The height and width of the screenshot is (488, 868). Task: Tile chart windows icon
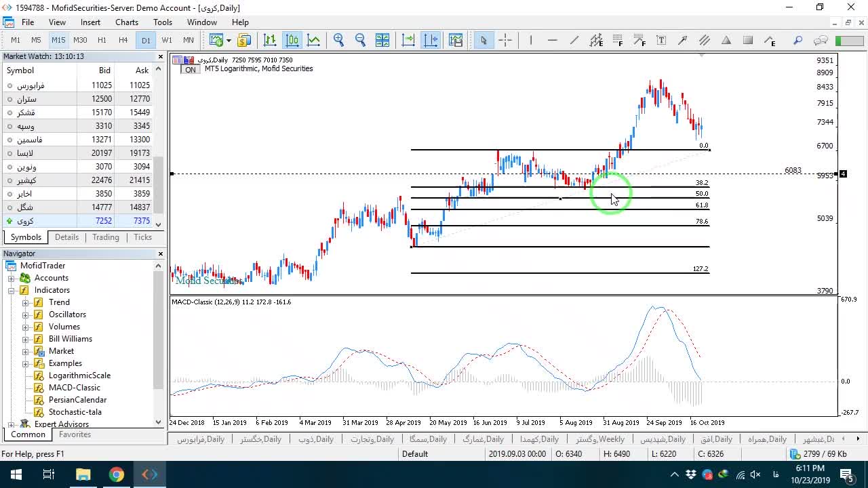382,40
